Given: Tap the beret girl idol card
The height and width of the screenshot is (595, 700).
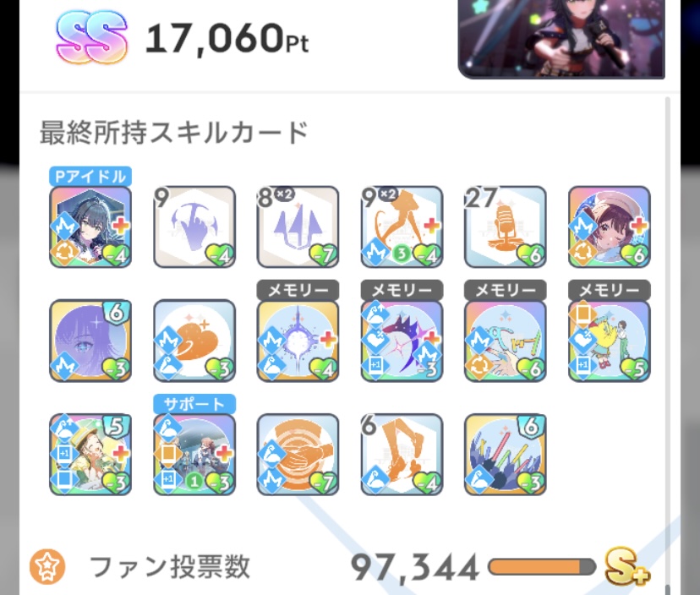Looking at the screenshot, I should [x=610, y=227].
